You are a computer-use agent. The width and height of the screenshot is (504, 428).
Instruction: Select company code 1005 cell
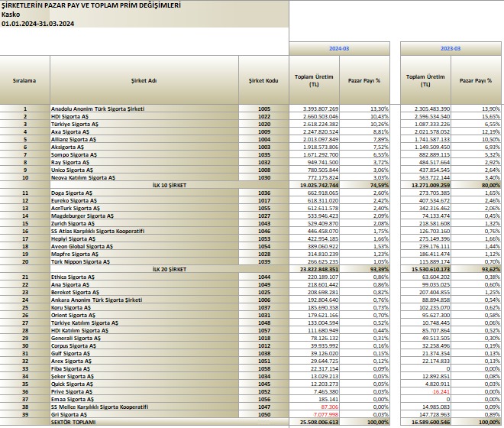[x=263, y=109]
